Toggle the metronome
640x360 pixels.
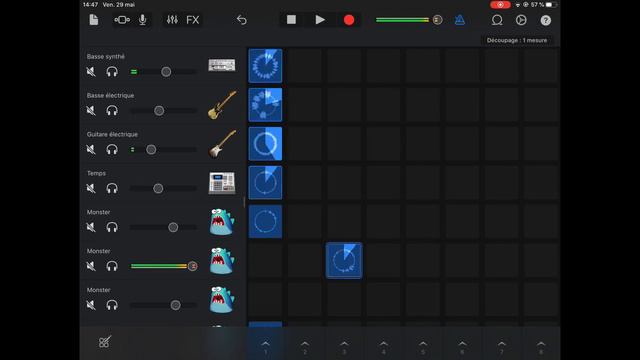click(x=460, y=20)
